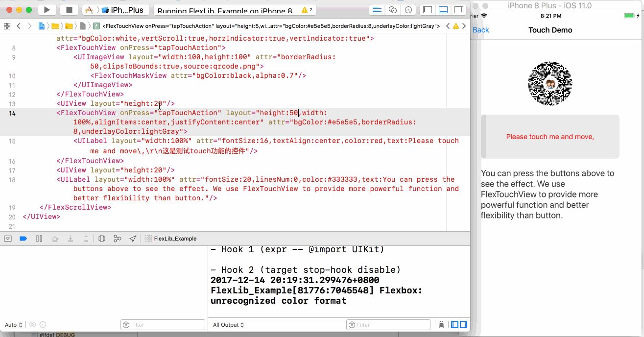The height and width of the screenshot is (337, 644).
Task: Select FlexLib_Example process in debug bar
Action: [171, 239]
